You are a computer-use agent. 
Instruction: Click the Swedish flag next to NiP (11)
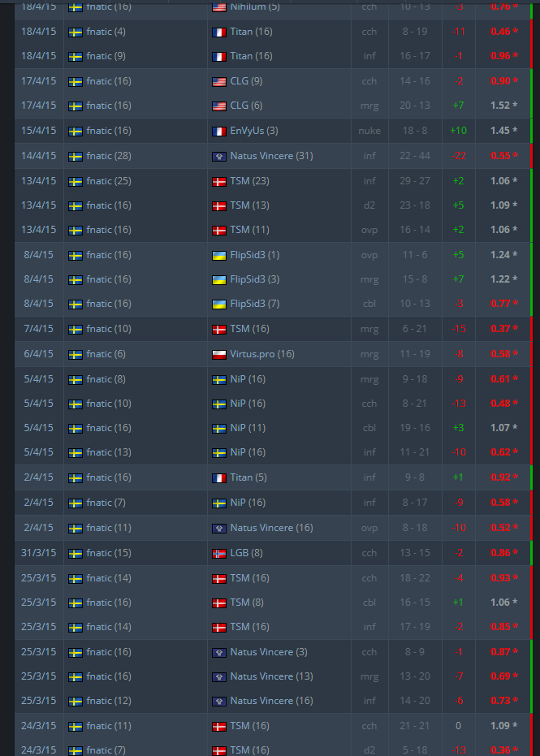coord(219,428)
